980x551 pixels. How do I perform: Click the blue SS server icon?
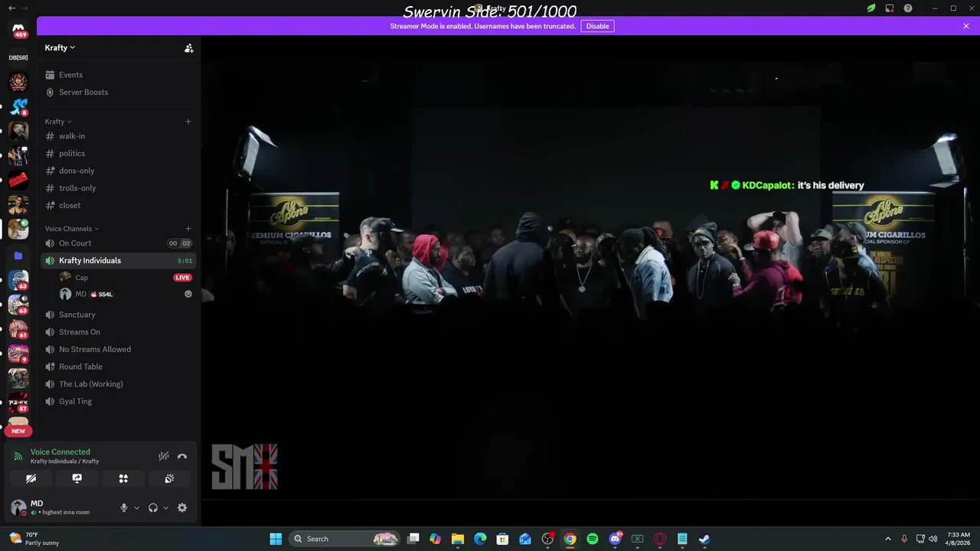click(x=18, y=106)
